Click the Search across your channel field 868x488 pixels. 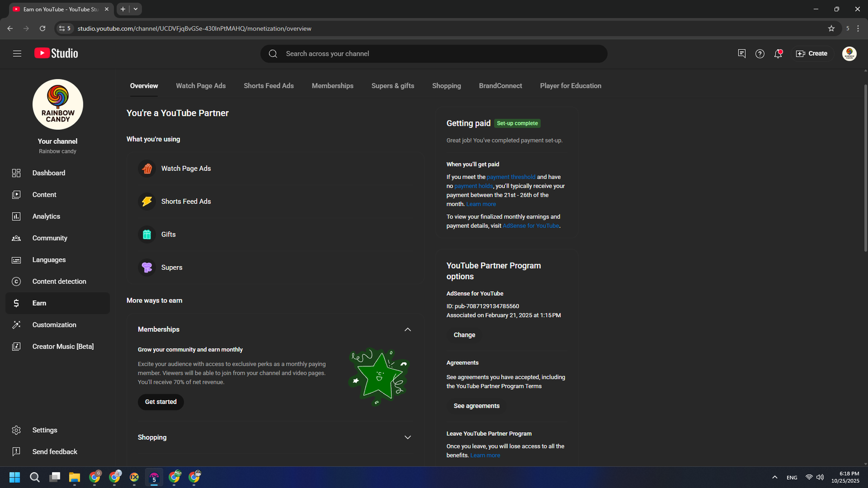tap(434, 54)
